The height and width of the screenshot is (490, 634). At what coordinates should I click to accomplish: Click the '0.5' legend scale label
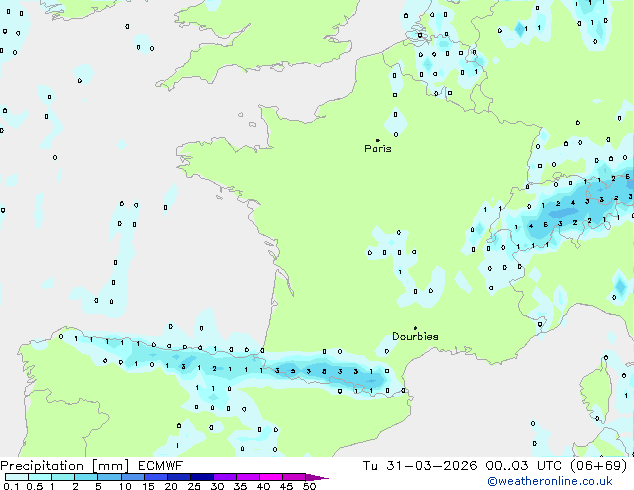[x=34, y=486]
